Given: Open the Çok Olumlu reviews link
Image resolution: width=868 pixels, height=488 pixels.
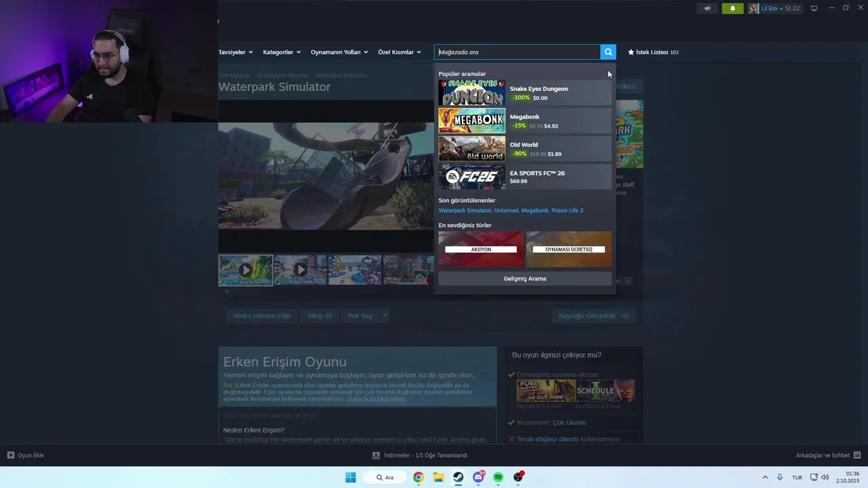Looking at the screenshot, I should [x=570, y=423].
